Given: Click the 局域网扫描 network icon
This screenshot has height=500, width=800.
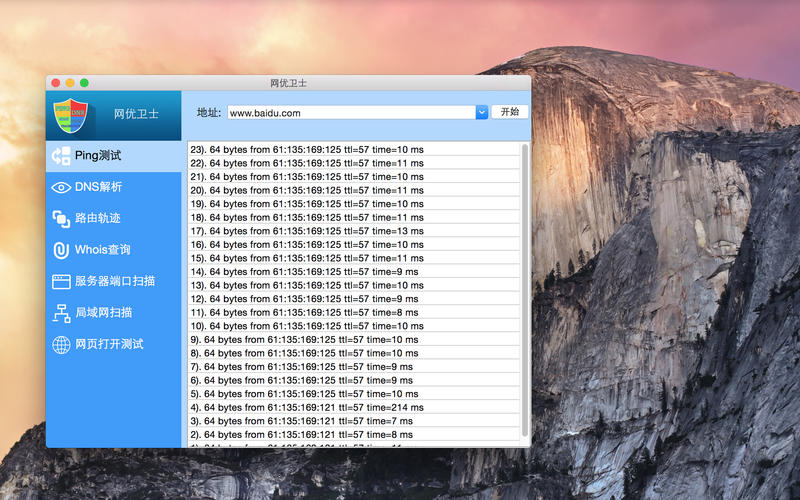Looking at the screenshot, I should pos(61,313).
